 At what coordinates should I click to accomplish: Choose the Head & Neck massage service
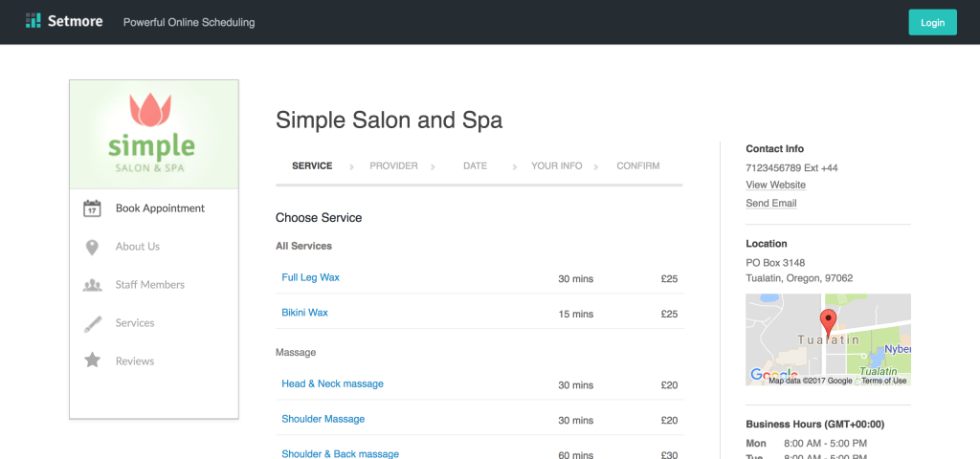click(332, 384)
